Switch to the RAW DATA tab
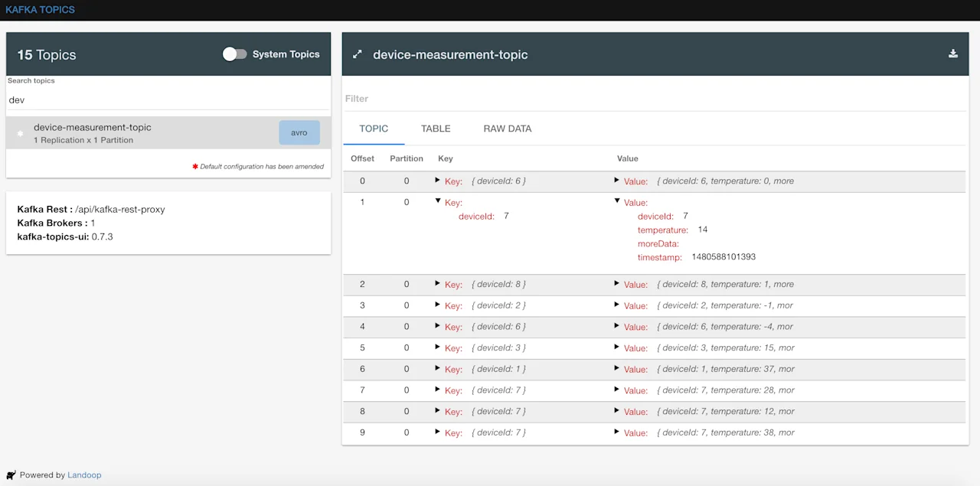 508,129
